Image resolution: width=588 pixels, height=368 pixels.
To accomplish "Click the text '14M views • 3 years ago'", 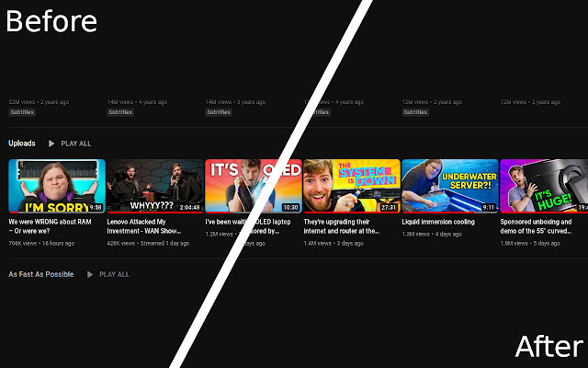I will point(235,102).
